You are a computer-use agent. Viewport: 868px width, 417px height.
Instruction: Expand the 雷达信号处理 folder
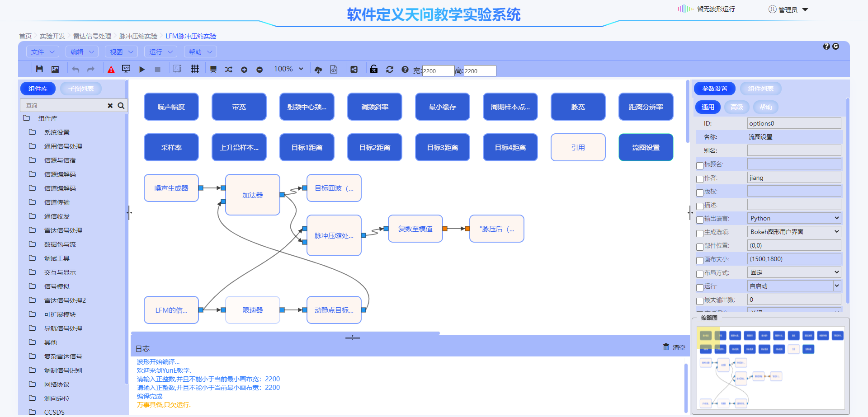click(x=63, y=230)
